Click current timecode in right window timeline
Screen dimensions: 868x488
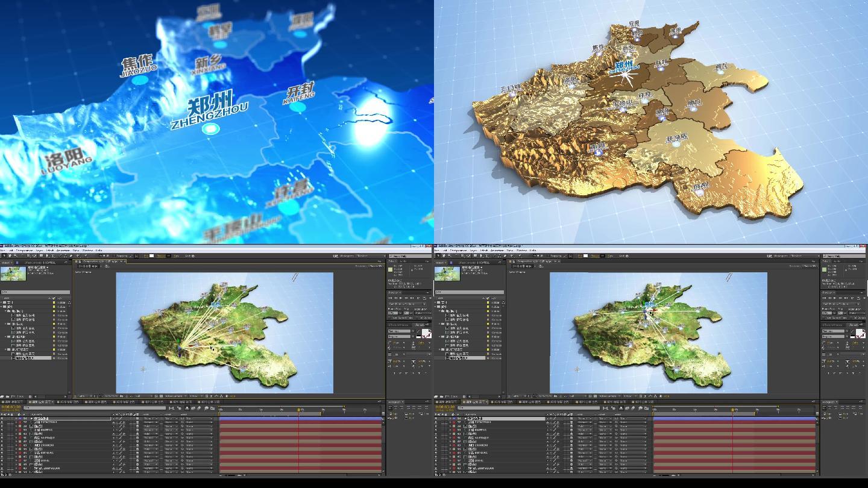tap(444, 407)
